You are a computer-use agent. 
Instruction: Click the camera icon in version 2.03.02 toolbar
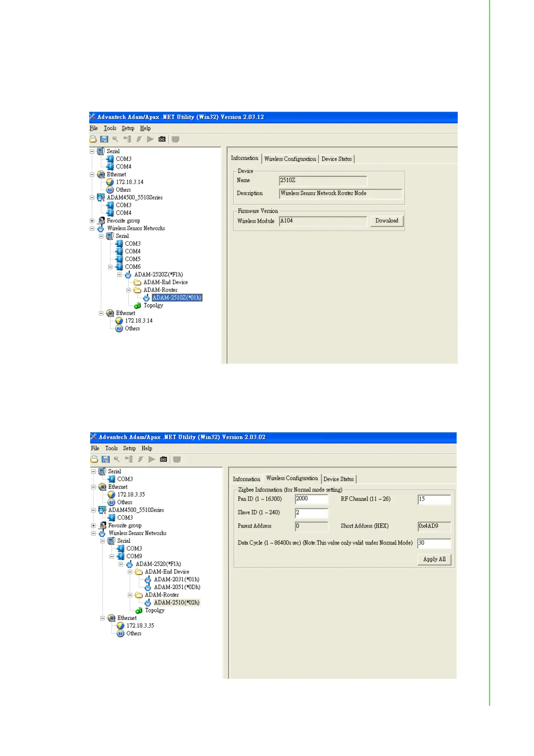(163, 459)
